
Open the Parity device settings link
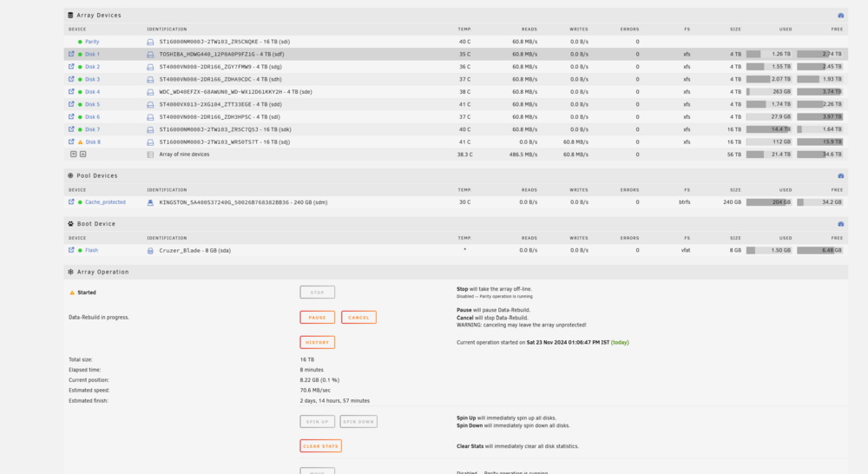[x=92, y=42]
